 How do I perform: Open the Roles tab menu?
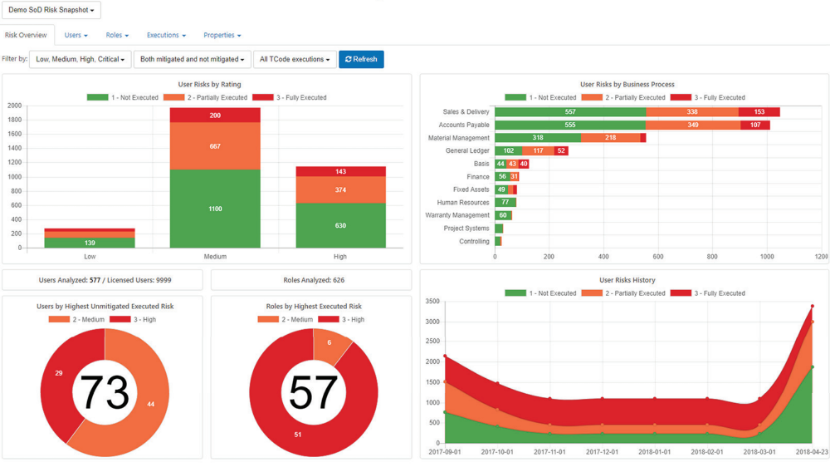(x=117, y=35)
